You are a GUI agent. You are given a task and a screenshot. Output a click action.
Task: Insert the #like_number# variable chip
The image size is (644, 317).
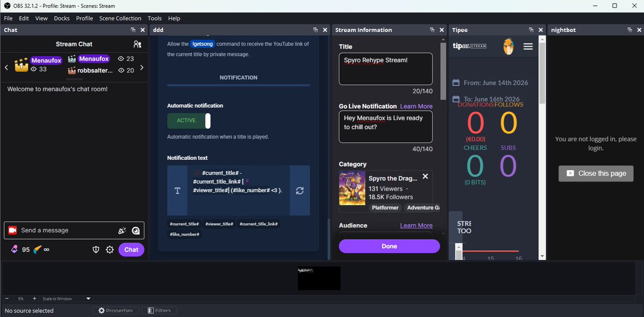[x=184, y=234]
